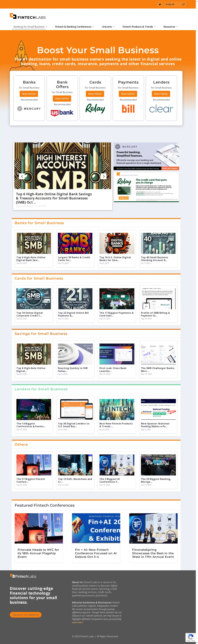The width and height of the screenshot is (198, 644).
Task: Open the Resources menu
Action: pos(170,27)
